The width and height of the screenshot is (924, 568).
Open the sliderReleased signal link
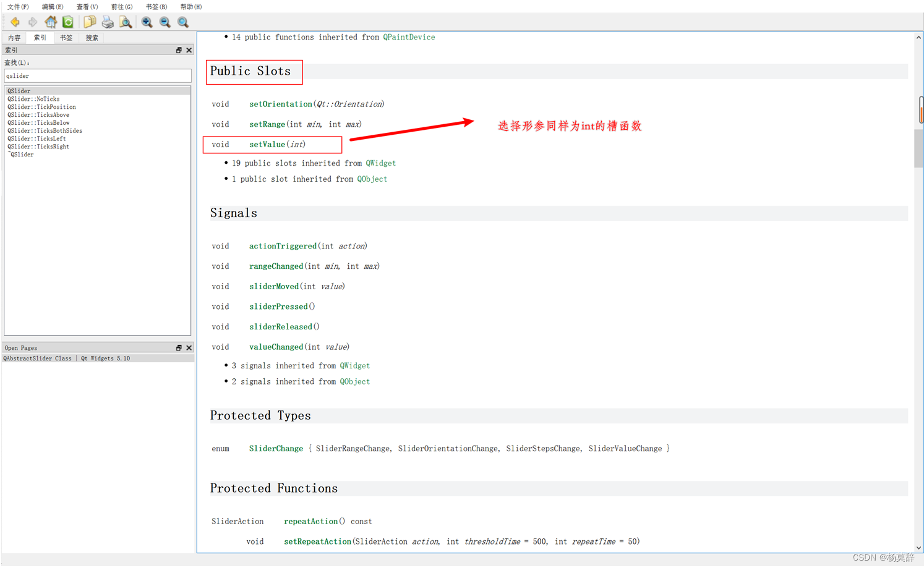(x=281, y=327)
